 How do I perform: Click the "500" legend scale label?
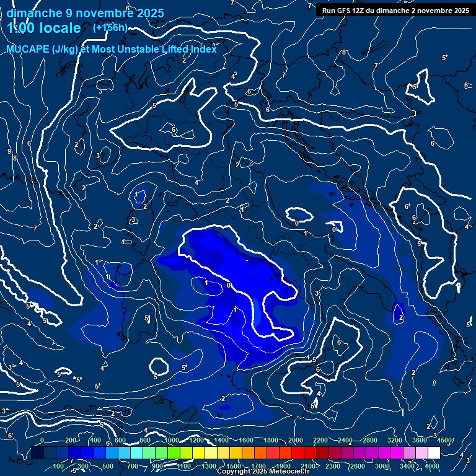pyautogui.click(x=108, y=466)
